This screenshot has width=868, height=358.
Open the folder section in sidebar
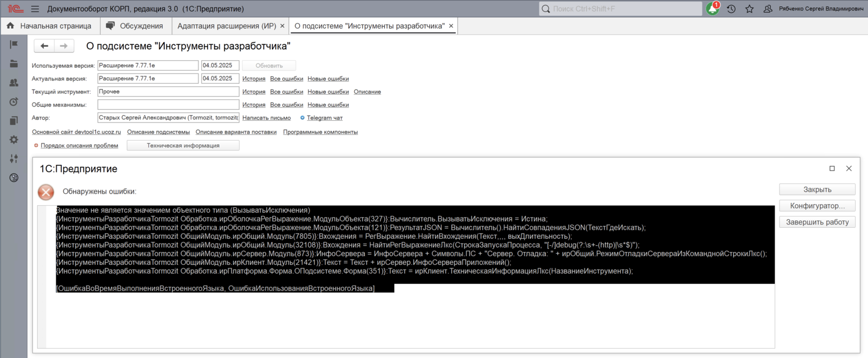pos(14,64)
